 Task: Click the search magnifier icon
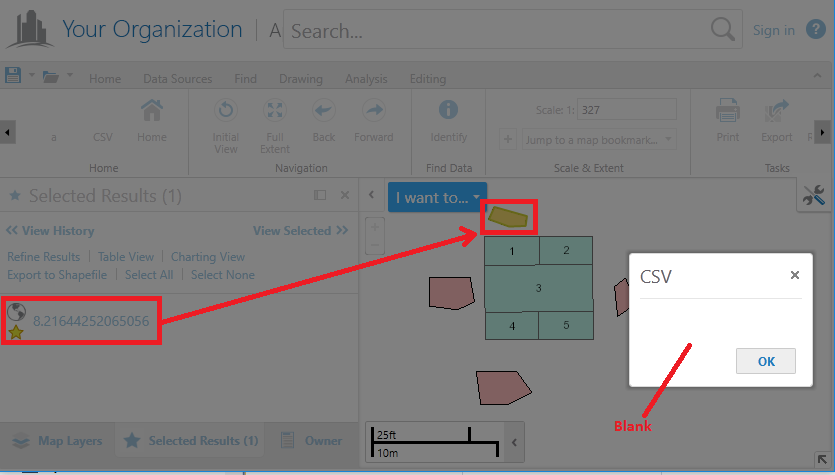click(x=723, y=29)
